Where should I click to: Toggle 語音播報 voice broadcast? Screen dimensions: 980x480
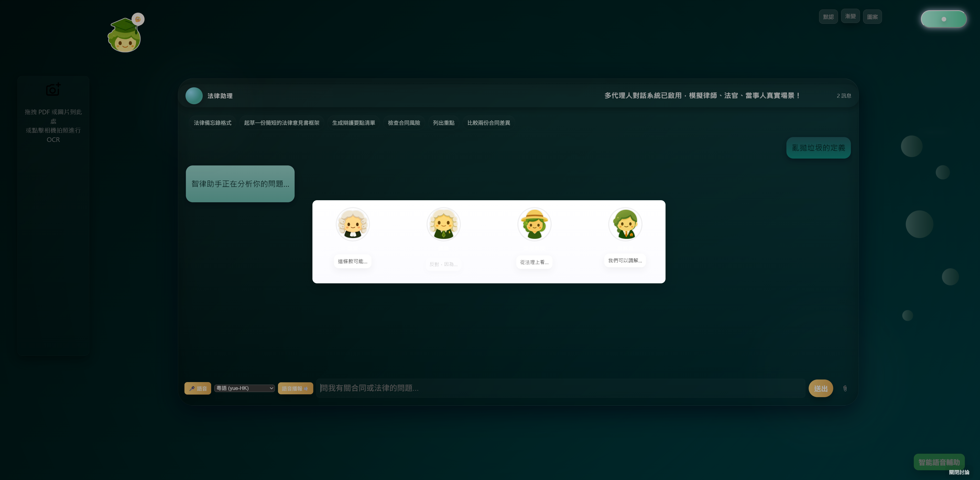click(x=296, y=388)
